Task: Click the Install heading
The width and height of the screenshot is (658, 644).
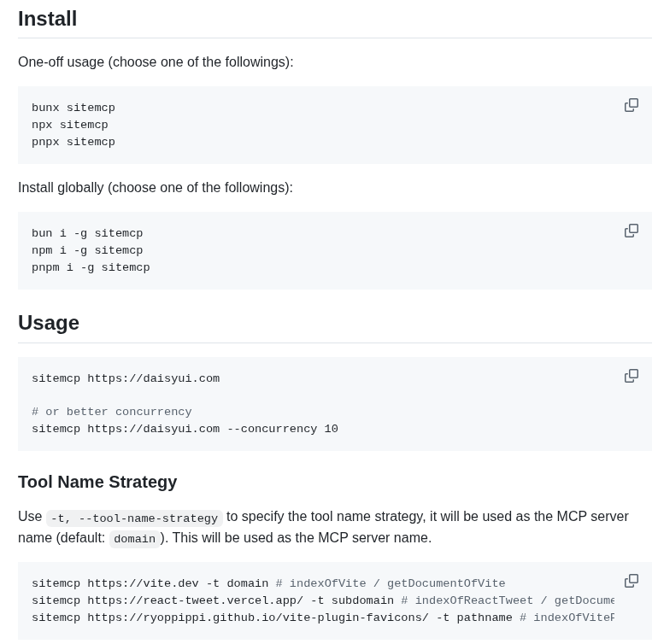Action: tap(47, 19)
